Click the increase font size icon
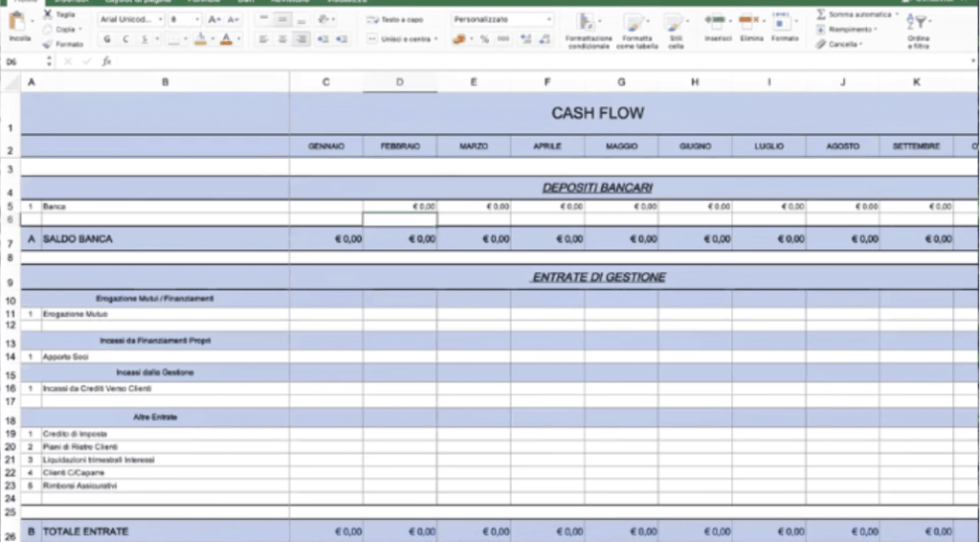Screen dimensions: 980x542 tap(214, 19)
